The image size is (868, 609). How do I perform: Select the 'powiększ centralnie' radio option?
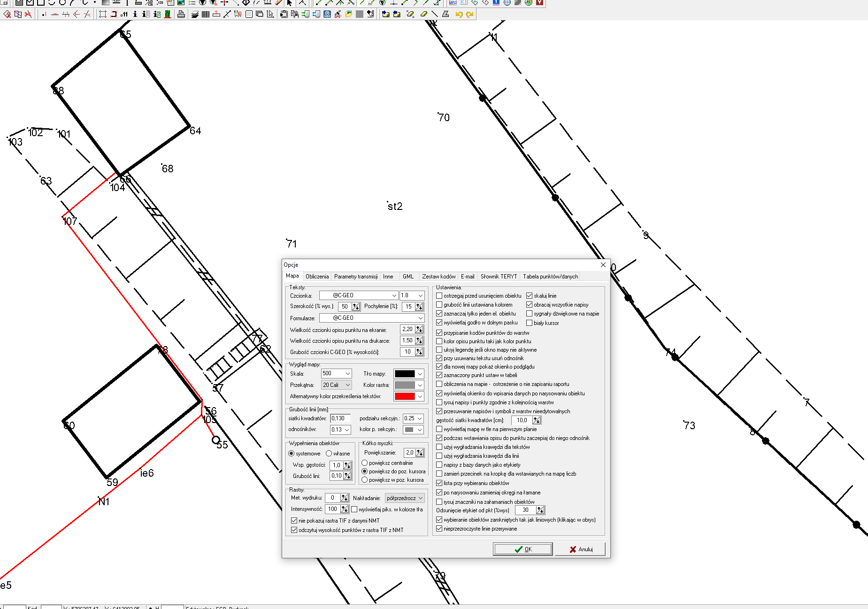tap(365, 463)
